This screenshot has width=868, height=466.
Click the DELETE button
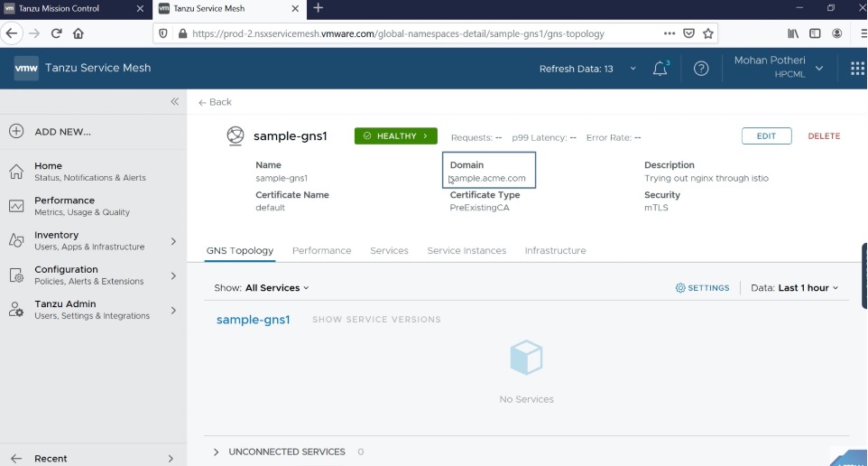point(824,135)
